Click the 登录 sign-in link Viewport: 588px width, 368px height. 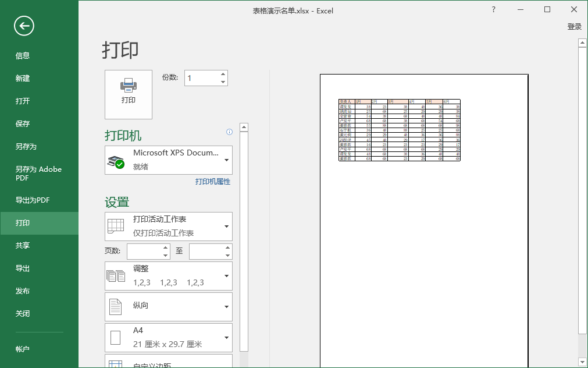[x=574, y=27]
